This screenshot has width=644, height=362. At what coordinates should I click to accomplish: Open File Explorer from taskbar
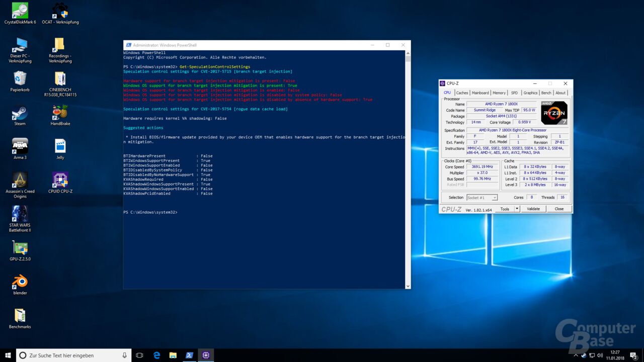click(x=173, y=355)
